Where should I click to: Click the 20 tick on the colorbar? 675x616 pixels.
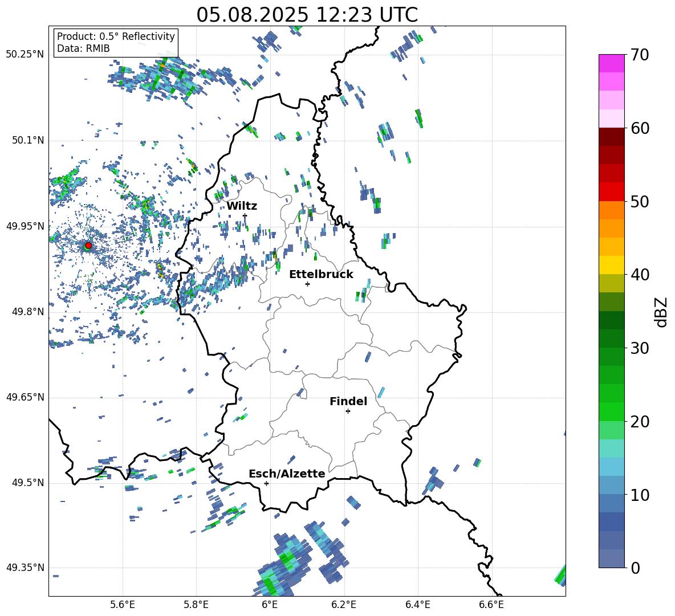pyautogui.click(x=640, y=422)
